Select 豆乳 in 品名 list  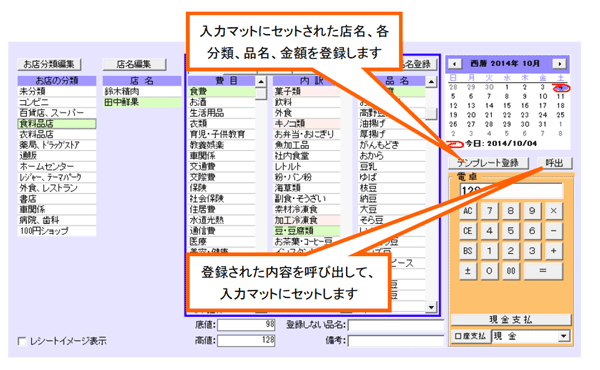click(x=391, y=166)
